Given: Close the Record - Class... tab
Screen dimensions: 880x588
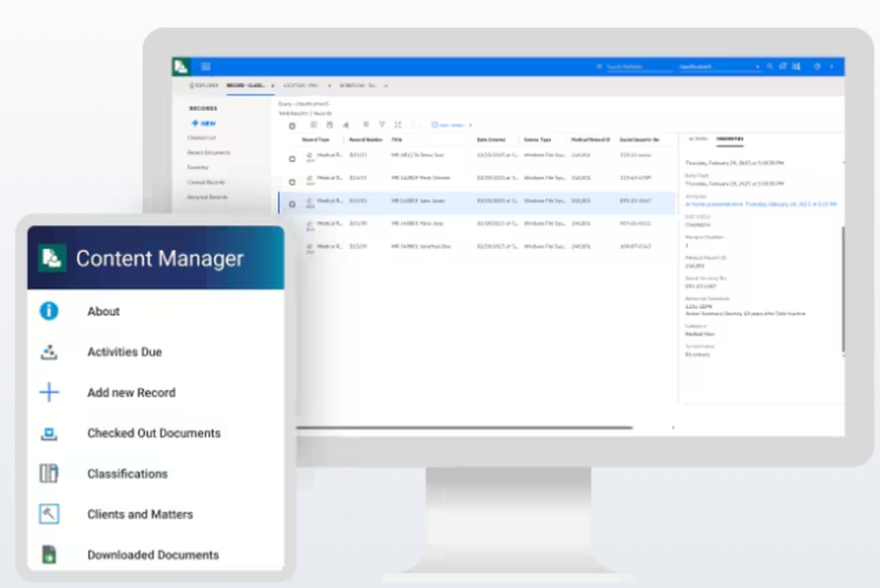Looking at the screenshot, I should pyautogui.click(x=273, y=85).
